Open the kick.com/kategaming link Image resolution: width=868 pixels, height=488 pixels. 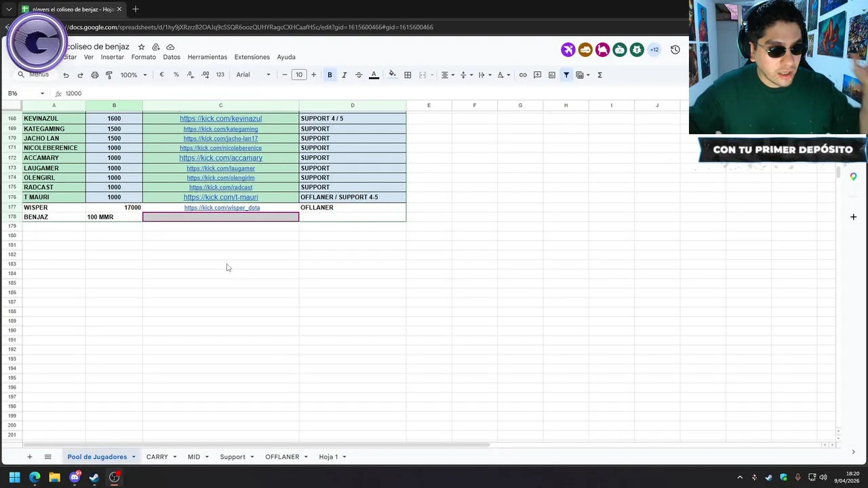pos(220,129)
